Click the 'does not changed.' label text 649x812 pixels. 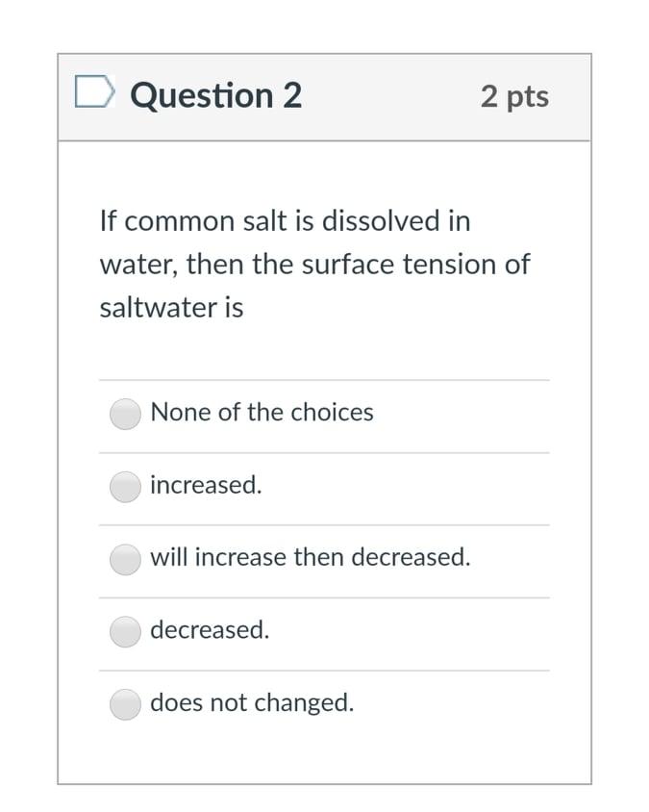click(252, 703)
